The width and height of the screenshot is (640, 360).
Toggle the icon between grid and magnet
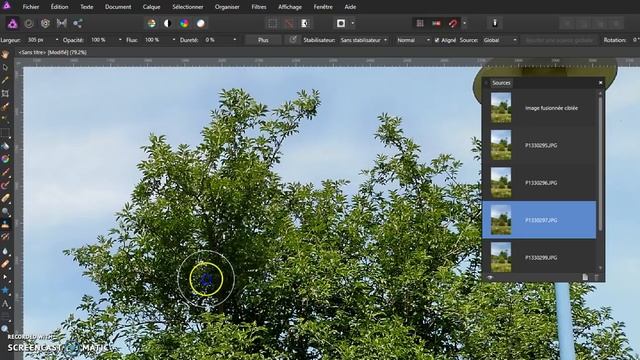coord(436,23)
